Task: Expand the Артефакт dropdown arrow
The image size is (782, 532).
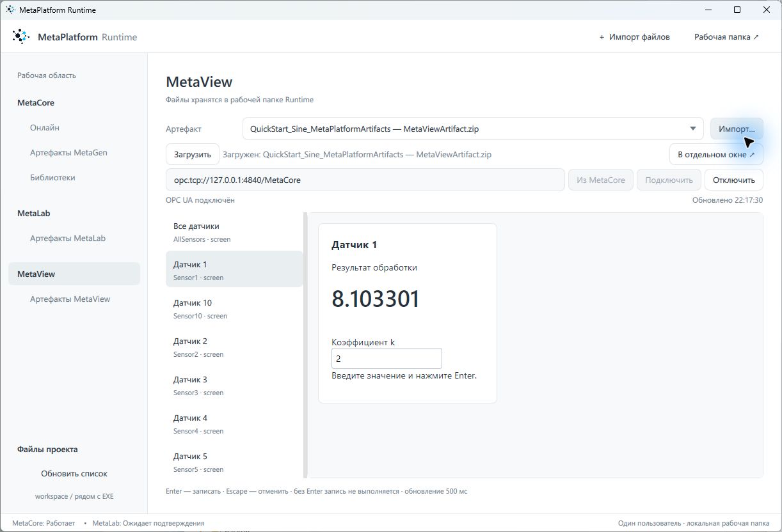Action: pos(692,129)
